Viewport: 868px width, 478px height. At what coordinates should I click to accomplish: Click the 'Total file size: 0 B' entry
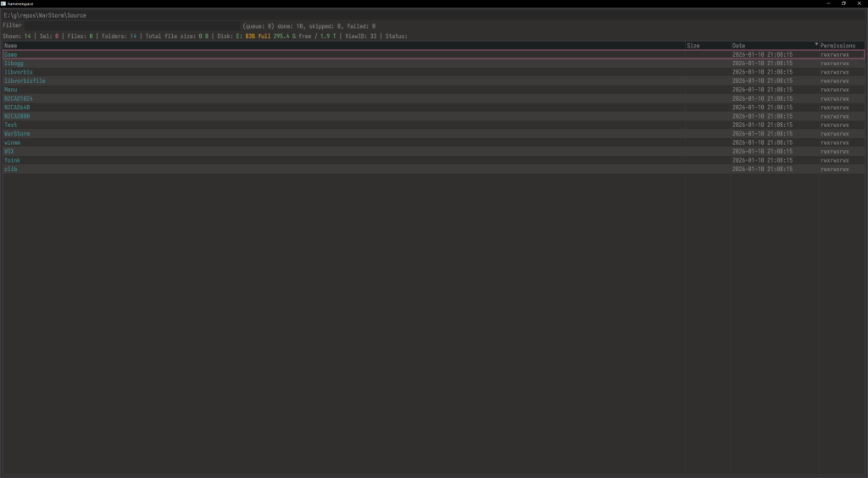(177, 36)
